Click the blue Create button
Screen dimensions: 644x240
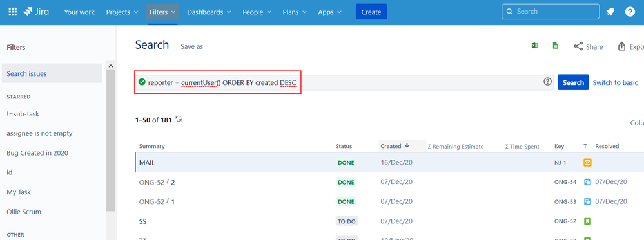coord(371,12)
